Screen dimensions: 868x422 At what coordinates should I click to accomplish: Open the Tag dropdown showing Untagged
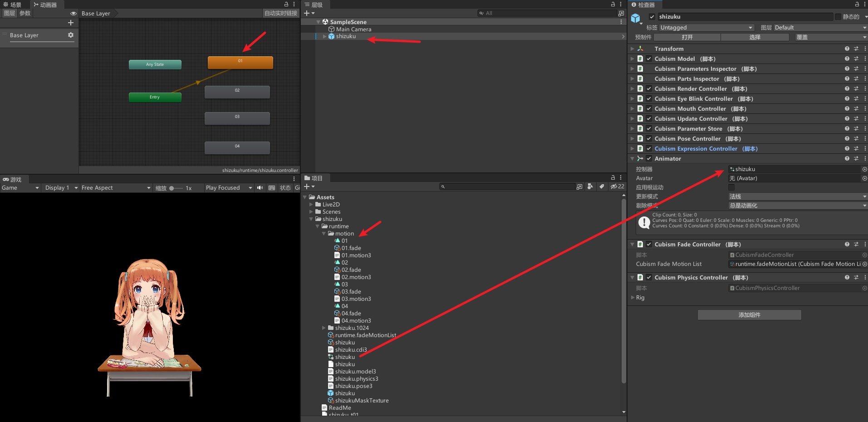pyautogui.click(x=706, y=28)
